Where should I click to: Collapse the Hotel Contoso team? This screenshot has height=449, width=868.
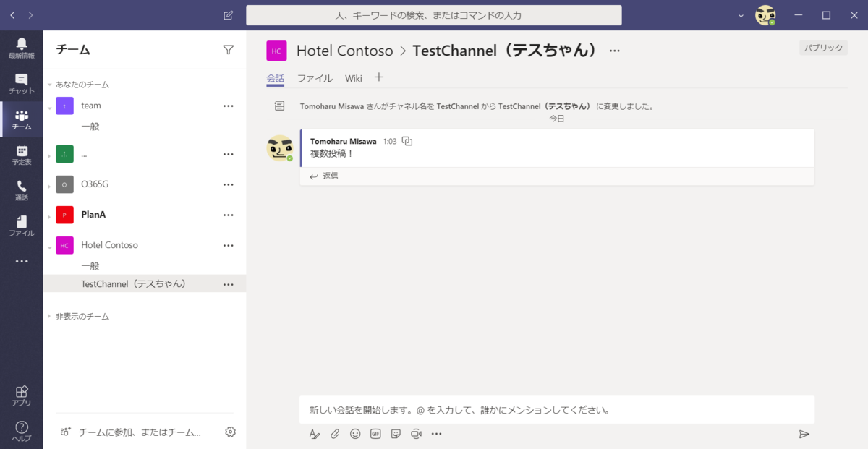click(x=49, y=245)
